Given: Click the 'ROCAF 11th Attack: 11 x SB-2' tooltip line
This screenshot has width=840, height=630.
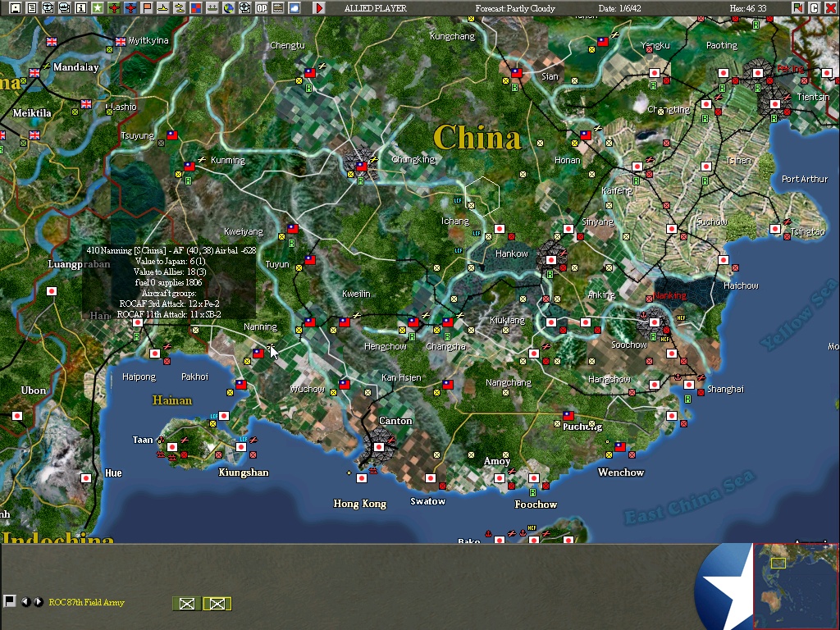Looking at the screenshot, I should tap(169, 314).
